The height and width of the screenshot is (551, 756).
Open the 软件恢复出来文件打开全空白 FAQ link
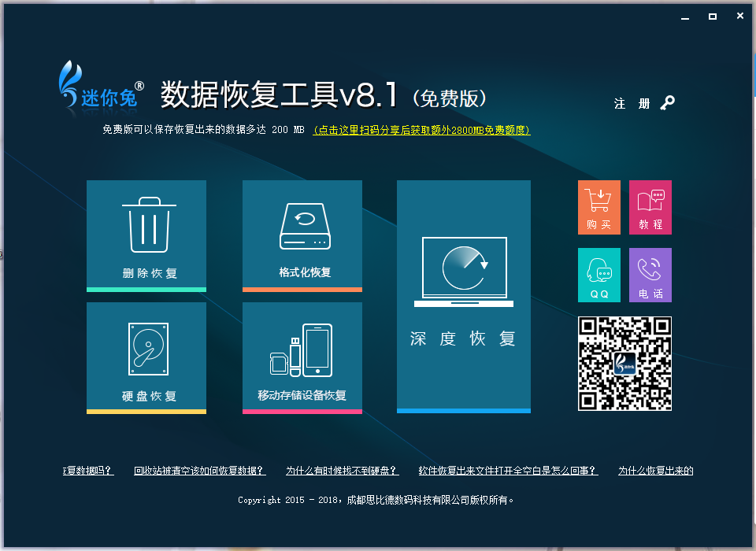pyautogui.click(x=508, y=471)
